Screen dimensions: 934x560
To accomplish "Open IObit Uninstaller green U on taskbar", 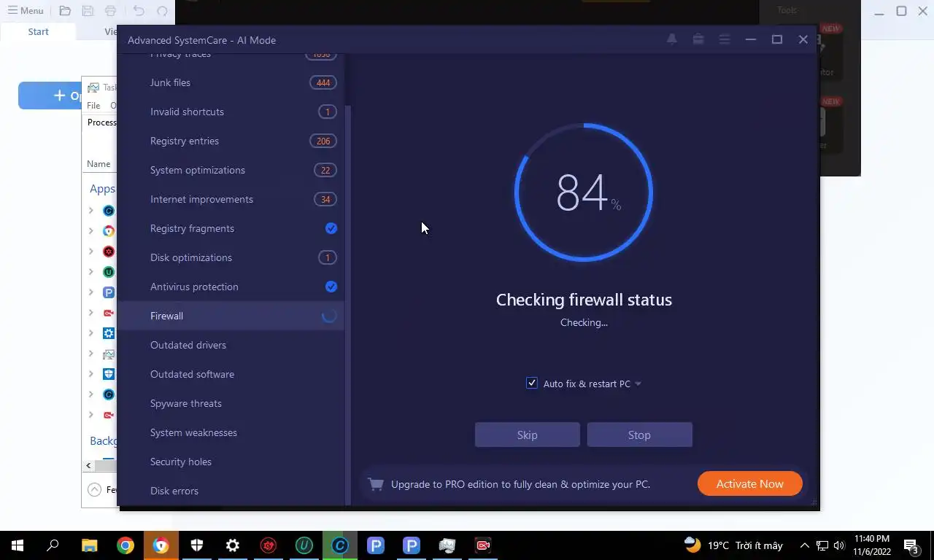I will pyautogui.click(x=304, y=545).
